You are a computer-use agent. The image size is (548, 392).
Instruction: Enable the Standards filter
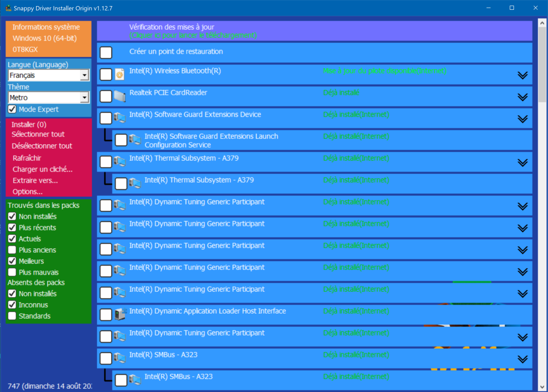click(12, 316)
